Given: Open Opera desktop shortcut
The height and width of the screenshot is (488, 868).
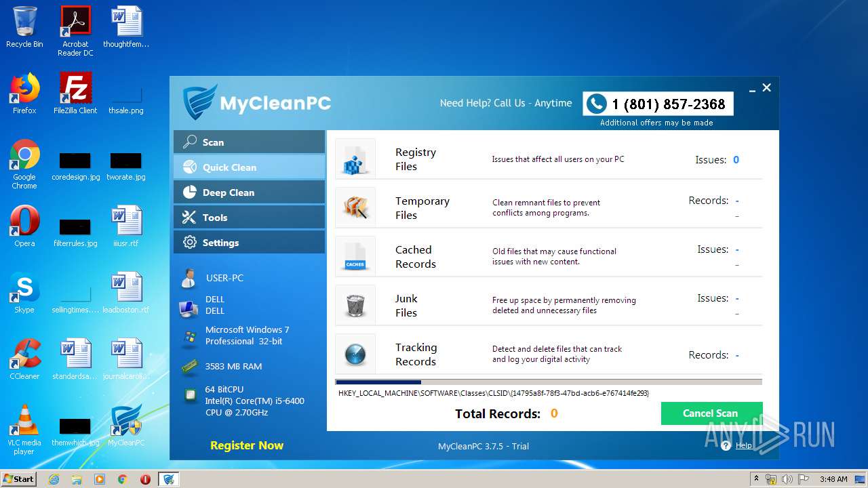Looking at the screenshot, I should [24, 227].
